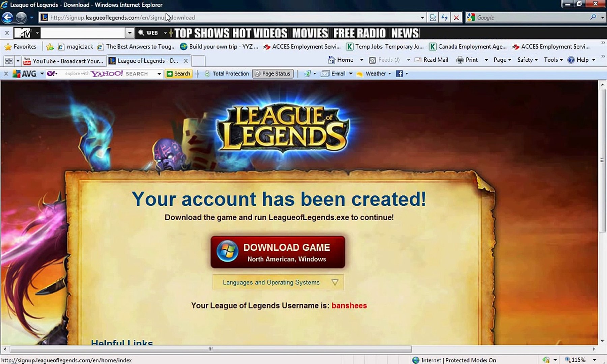Open the Quick Tabs grid icon
The width and height of the screenshot is (607, 364).
pos(9,61)
